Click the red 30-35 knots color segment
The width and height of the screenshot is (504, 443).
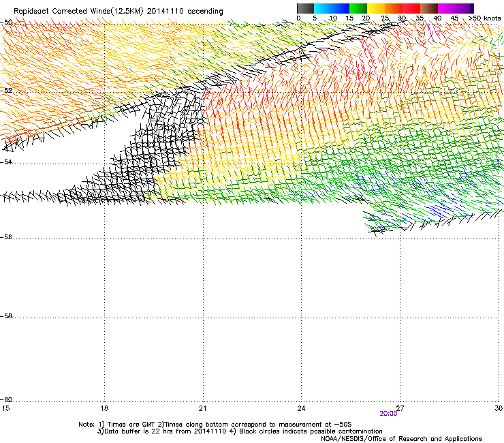(411, 8)
